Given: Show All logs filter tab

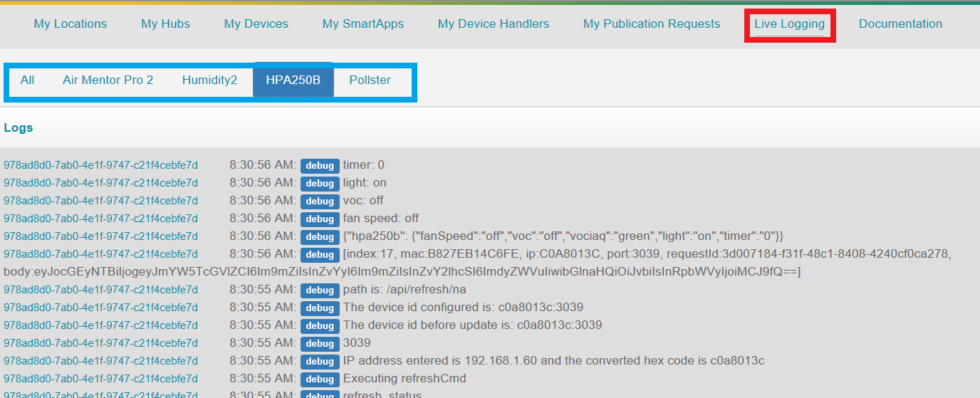Looking at the screenshot, I should [x=27, y=80].
